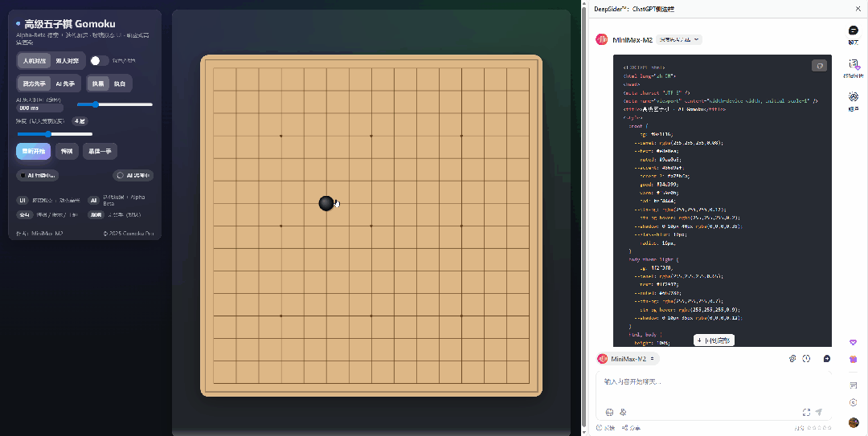Click the share link at sidebar bottom
Viewport: 868px width, 436px height.
click(632, 428)
